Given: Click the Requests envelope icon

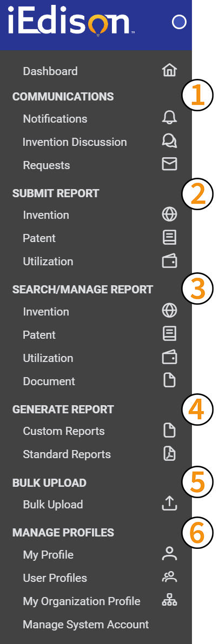Looking at the screenshot, I should (169, 164).
